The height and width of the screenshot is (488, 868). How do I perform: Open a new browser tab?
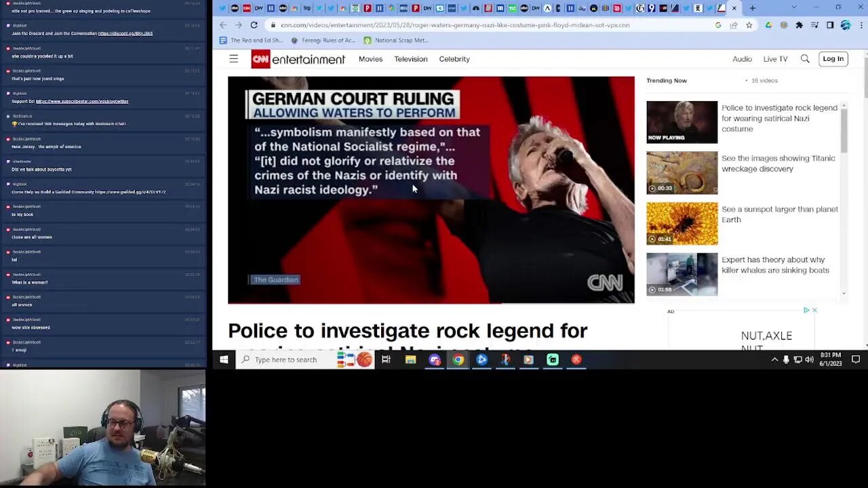pos(753,8)
